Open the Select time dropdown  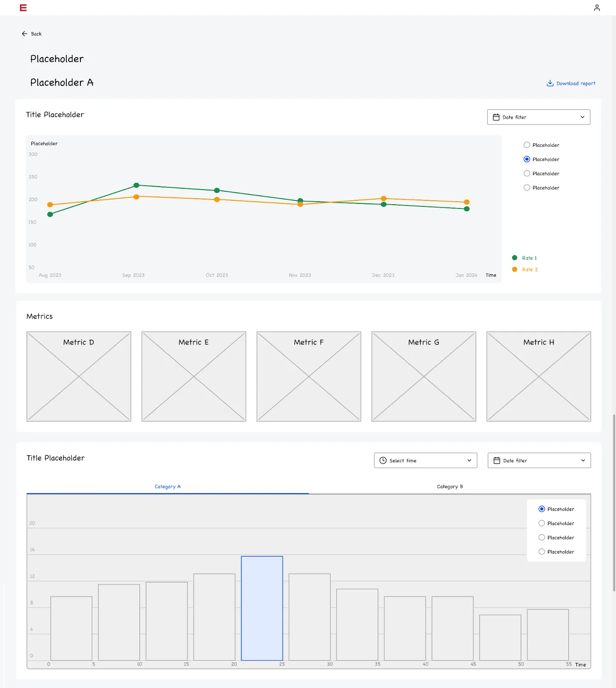pyautogui.click(x=426, y=461)
